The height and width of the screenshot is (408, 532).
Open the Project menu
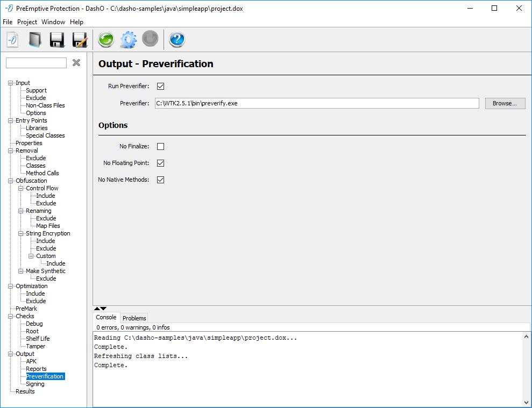tap(27, 22)
